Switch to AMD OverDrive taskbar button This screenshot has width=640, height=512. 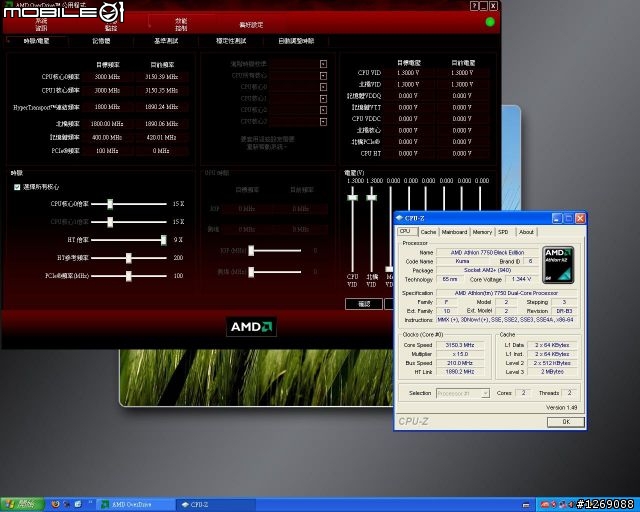[x=134, y=505]
